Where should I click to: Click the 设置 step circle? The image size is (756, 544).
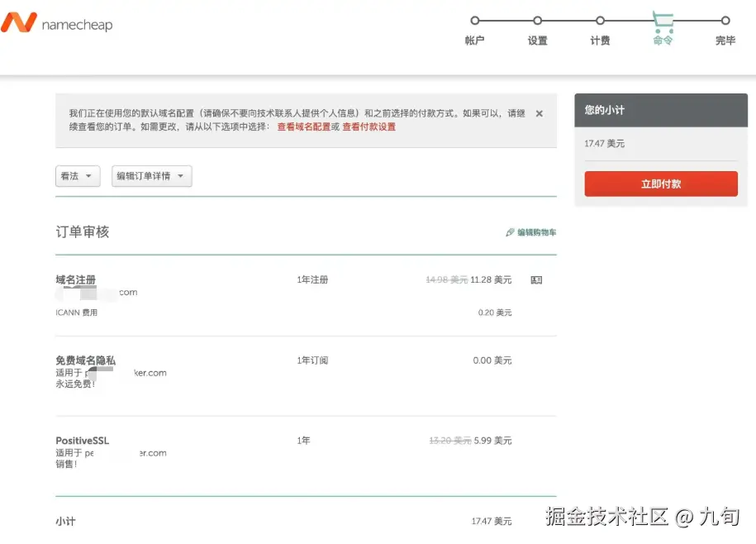coord(538,21)
